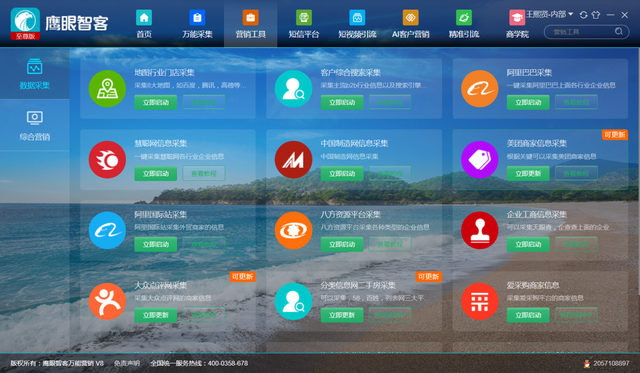Click the 慧聪网信息采集 red icon
Viewport: 640px width, 373px height.
[x=107, y=160]
